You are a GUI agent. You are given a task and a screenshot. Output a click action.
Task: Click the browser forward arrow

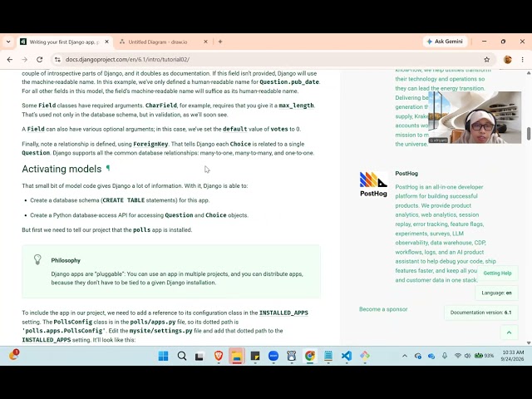point(24,59)
